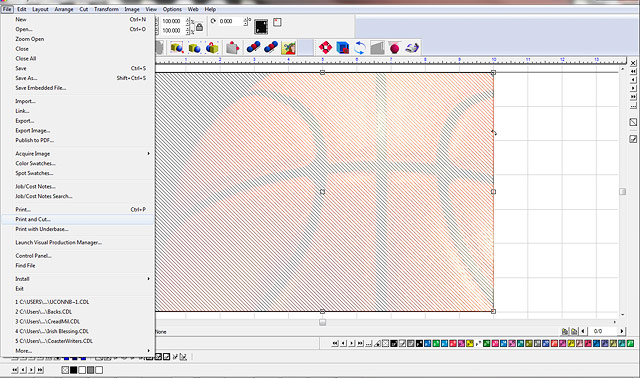This screenshot has width=640, height=378.
Task: Choose Print and Cut from File menu
Action: [78, 219]
